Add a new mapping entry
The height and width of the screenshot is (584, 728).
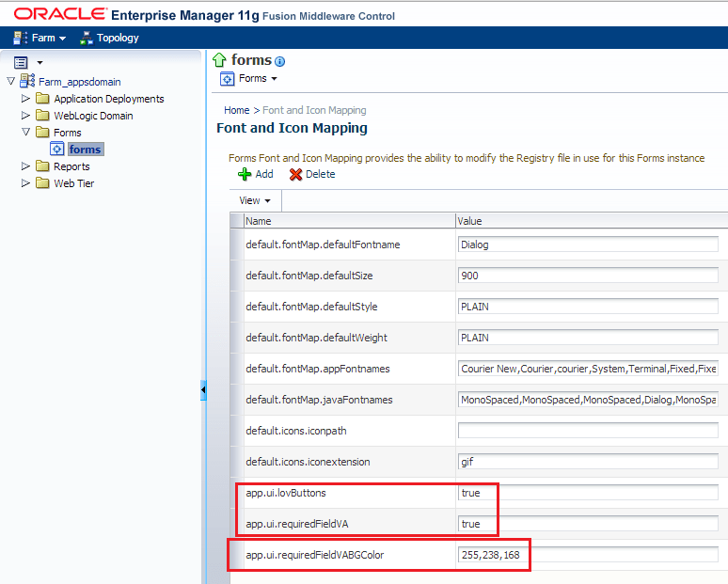coord(264,174)
